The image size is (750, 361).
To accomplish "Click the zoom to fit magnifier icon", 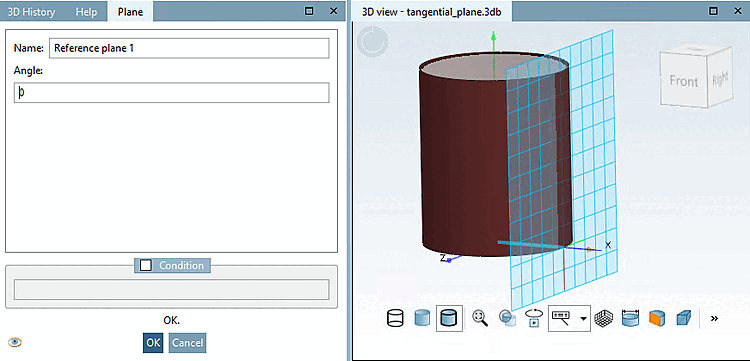I will point(480,318).
